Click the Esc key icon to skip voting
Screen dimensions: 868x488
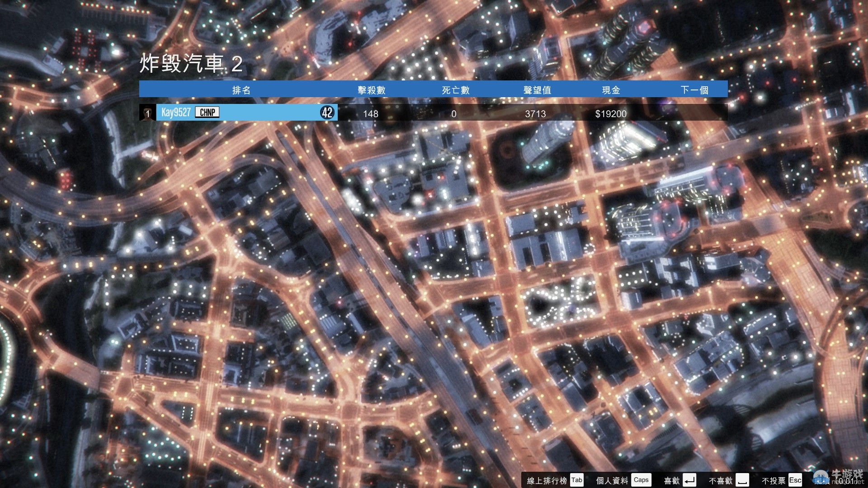coord(795,480)
